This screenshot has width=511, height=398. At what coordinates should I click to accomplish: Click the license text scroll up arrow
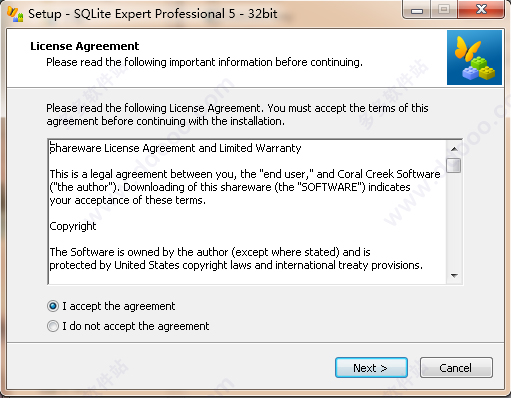pyautogui.click(x=454, y=149)
